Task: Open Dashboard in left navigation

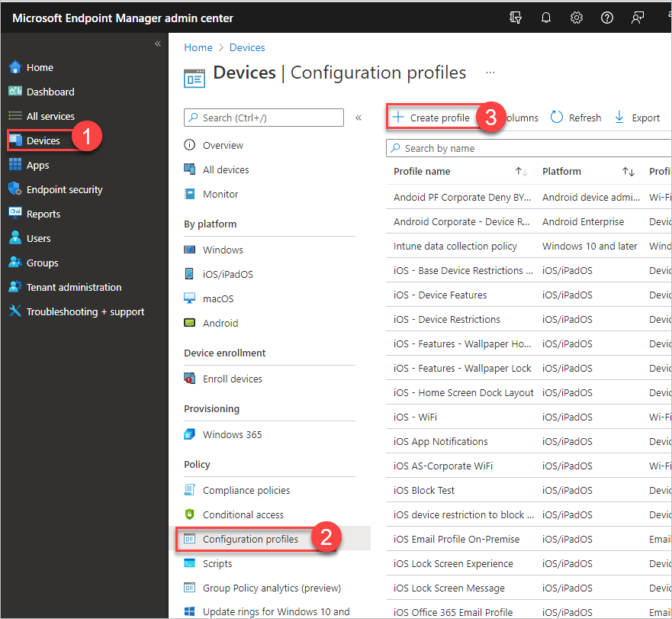Action: point(42,92)
